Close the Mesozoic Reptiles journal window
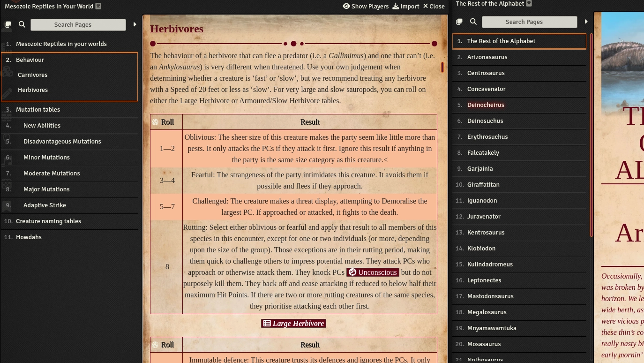 [434, 6]
